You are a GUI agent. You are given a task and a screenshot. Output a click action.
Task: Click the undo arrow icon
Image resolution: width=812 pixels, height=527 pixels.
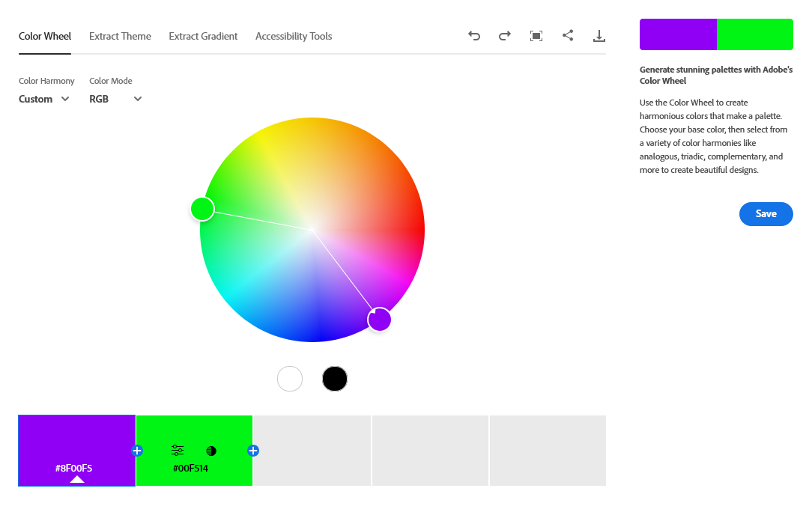click(x=474, y=36)
